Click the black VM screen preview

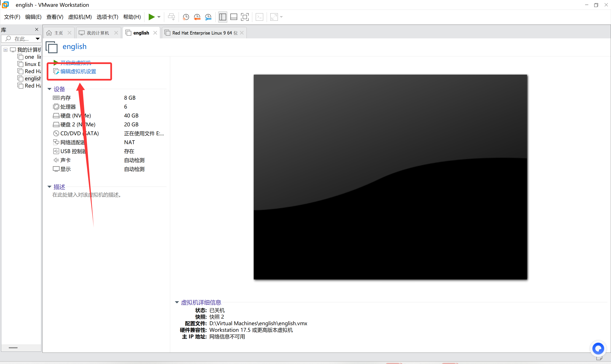click(390, 177)
